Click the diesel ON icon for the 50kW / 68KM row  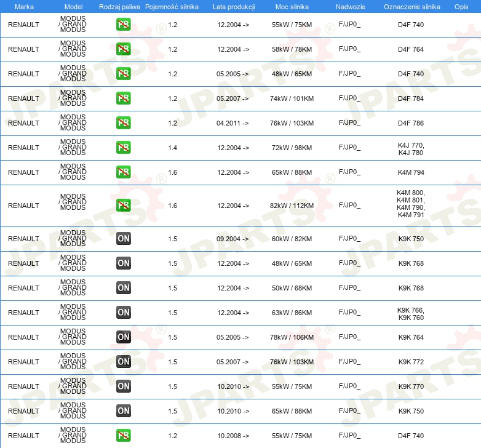(x=124, y=288)
